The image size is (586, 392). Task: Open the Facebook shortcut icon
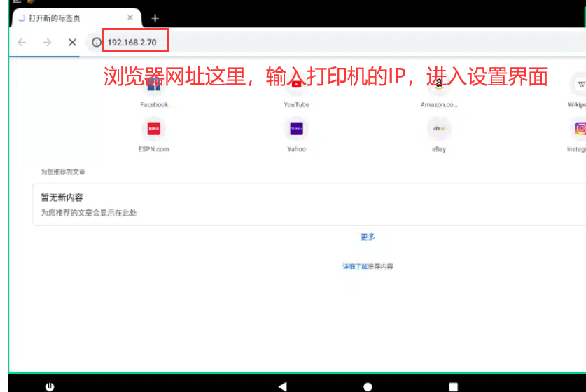tap(154, 85)
